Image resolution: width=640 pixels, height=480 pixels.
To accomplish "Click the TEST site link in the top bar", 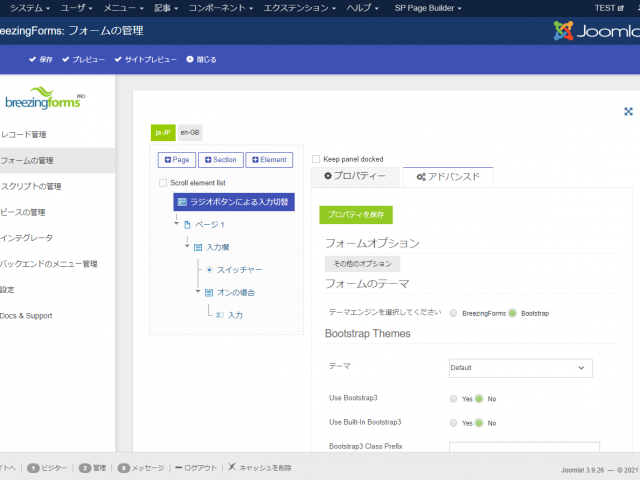I will [609, 8].
